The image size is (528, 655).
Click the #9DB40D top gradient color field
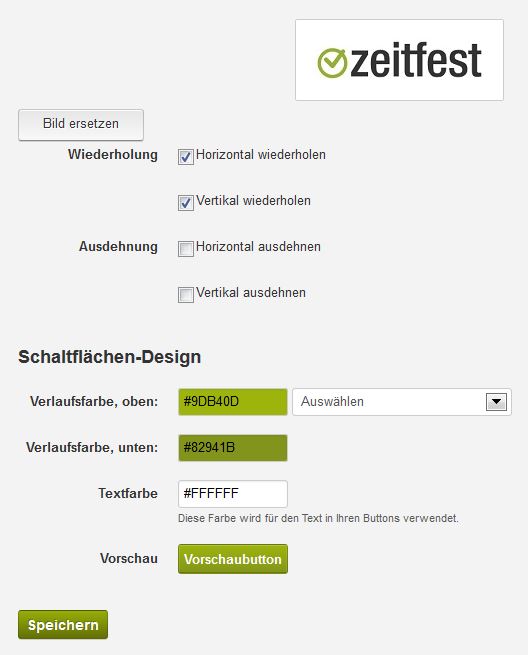(x=233, y=402)
